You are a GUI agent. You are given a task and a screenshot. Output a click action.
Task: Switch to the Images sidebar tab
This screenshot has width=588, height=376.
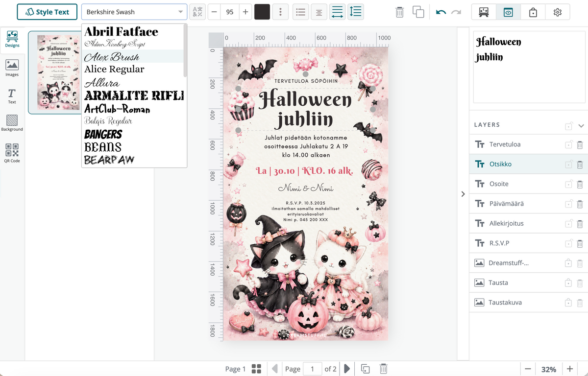point(12,68)
